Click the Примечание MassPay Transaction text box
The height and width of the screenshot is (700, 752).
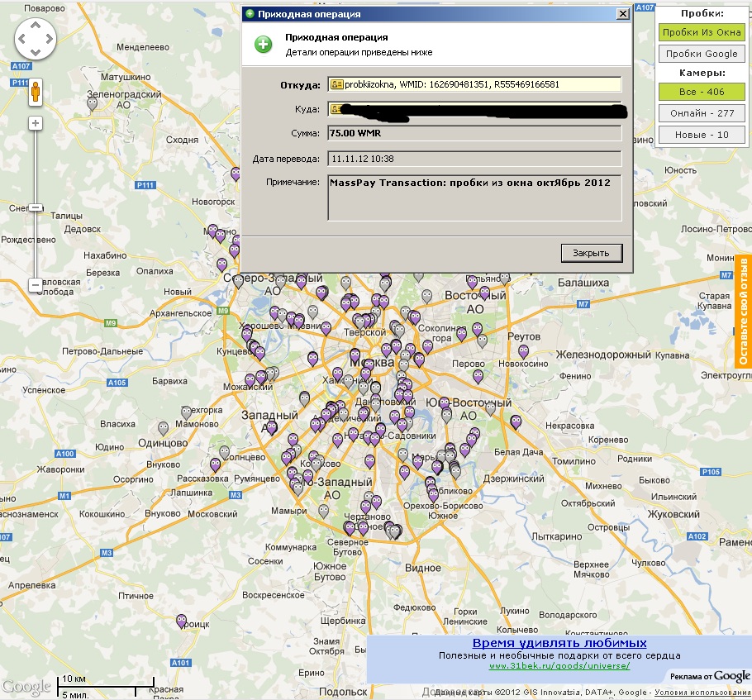475,198
